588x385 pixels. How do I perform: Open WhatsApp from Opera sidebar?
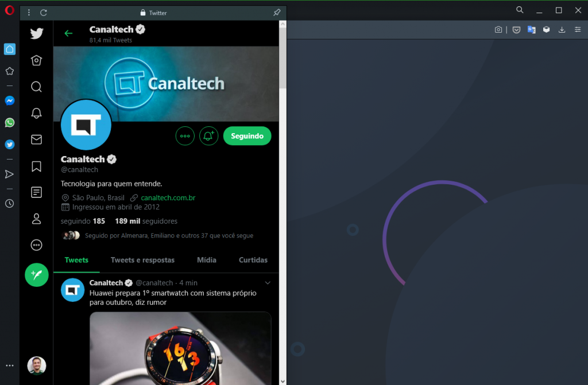10,123
